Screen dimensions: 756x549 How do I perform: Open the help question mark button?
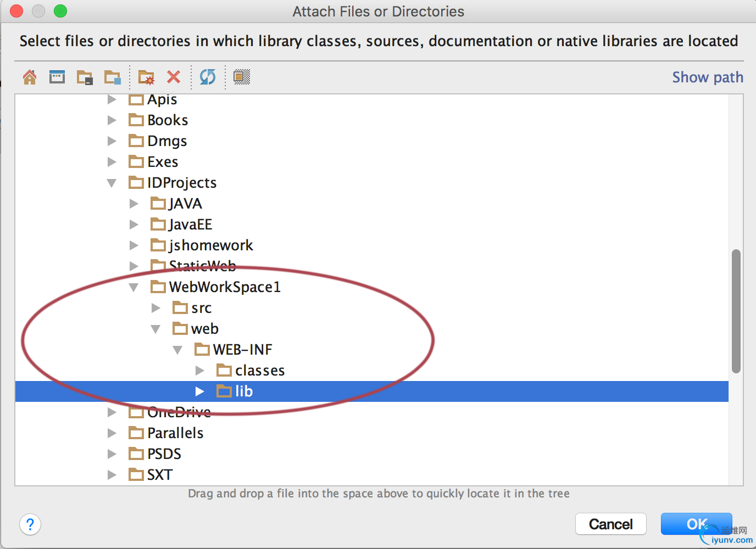click(x=30, y=524)
